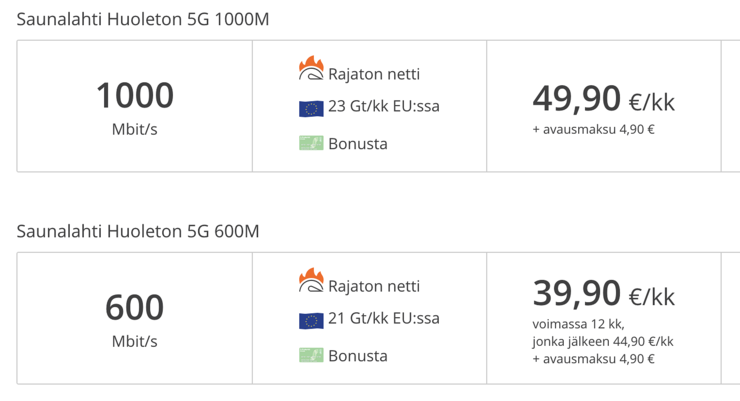
Task: Click Bonusta label in 600M plan
Action: (358, 356)
